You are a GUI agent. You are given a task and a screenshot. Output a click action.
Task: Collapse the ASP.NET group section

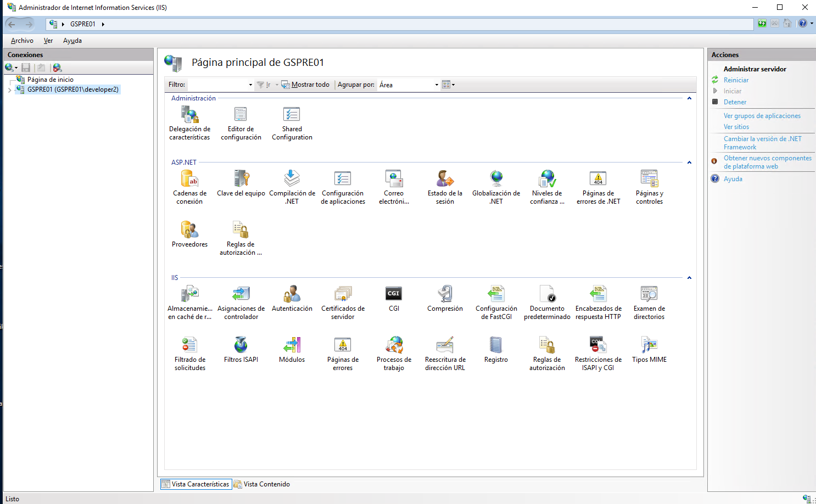coord(689,163)
